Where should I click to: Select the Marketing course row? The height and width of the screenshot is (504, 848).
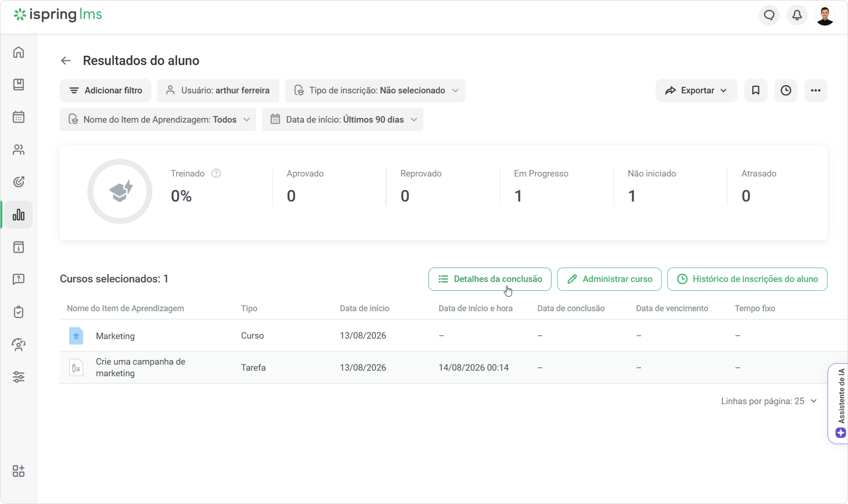[x=453, y=336]
